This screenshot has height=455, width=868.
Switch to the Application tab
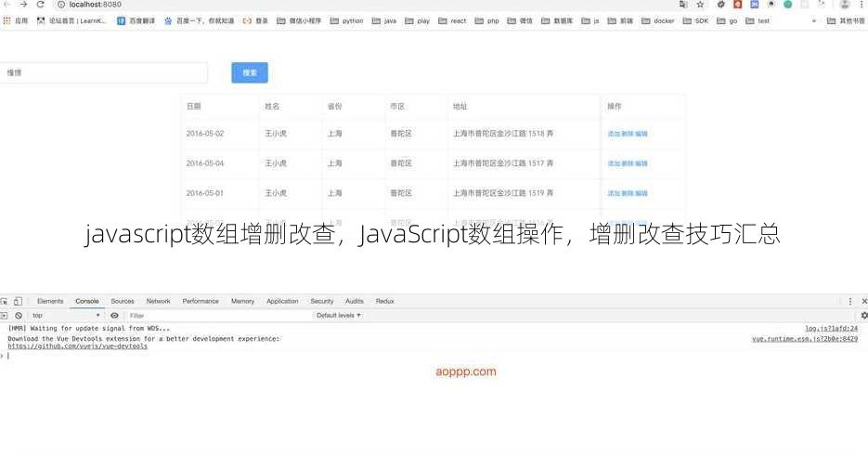(x=282, y=301)
